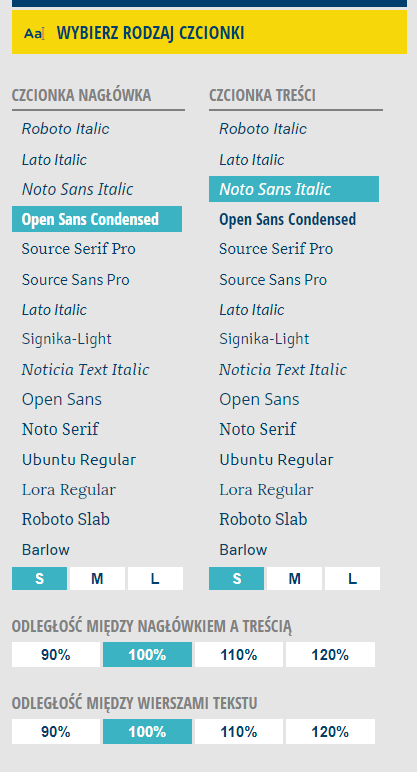Choose Noticia Text Italic for header

(86, 369)
